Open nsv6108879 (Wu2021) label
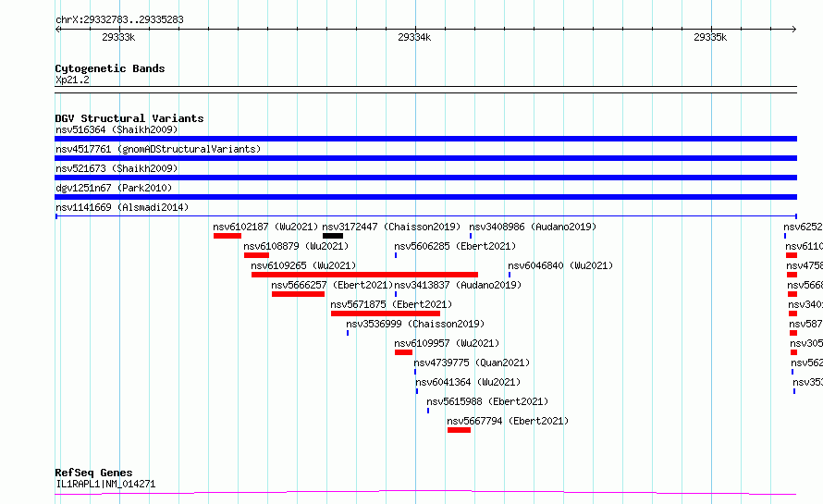823x504 pixels. click(296, 246)
